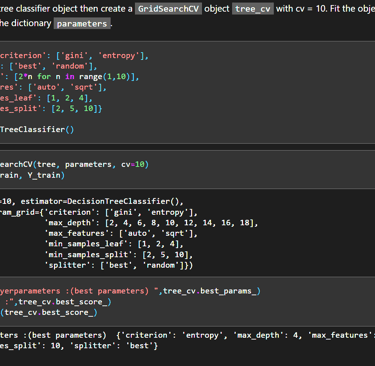Viewport: 375px width, 366px height.
Task: Click the TreeClassifier() line in the first cell
Action: [x=37, y=129]
